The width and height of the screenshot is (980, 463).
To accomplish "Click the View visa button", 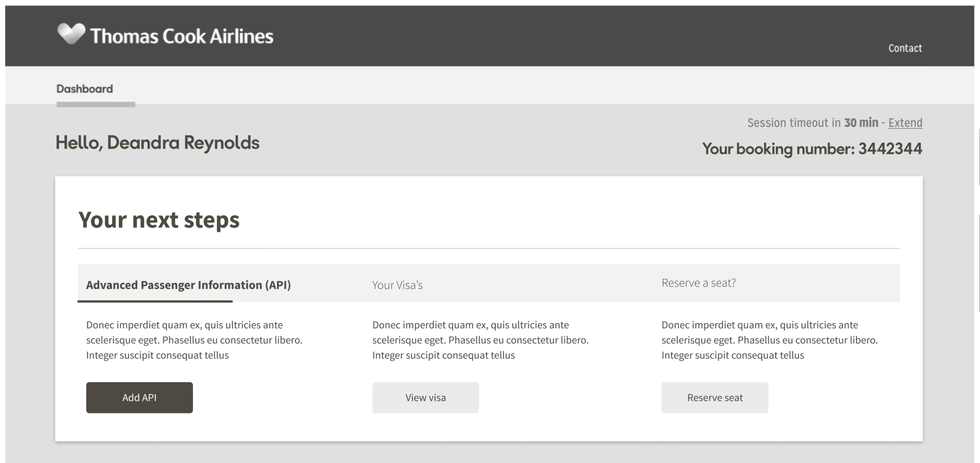I will point(425,398).
